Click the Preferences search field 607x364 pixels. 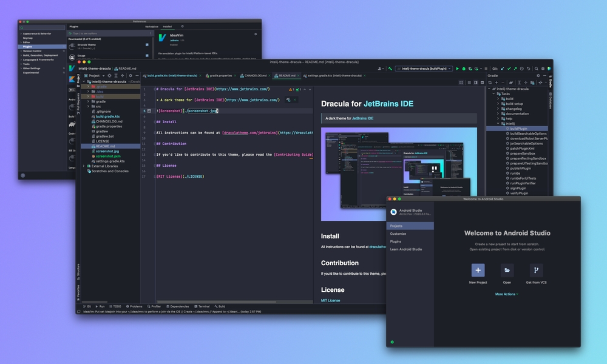click(x=42, y=27)
